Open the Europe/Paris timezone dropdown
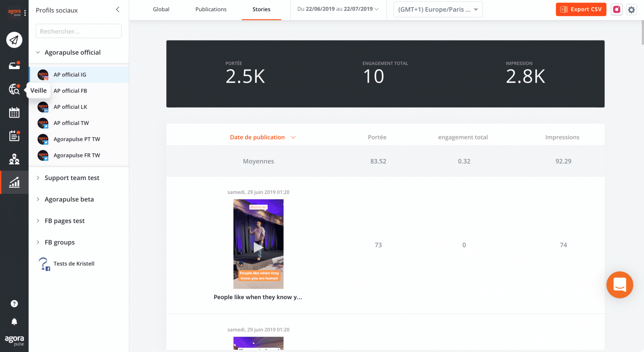Screen dimensions: 644x352 point(438,9)
